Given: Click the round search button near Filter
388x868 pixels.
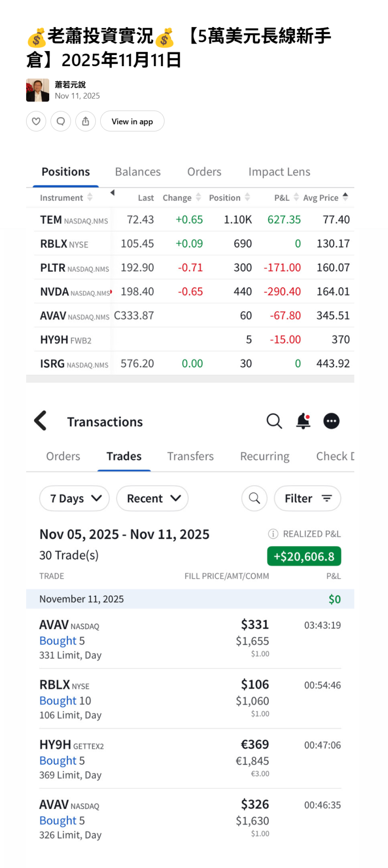Looking at the screenshot, I should point(254,498).
